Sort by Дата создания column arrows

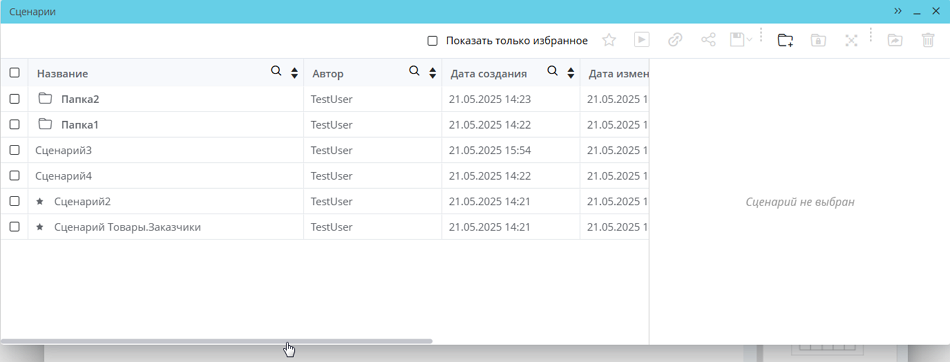(571, 73)
